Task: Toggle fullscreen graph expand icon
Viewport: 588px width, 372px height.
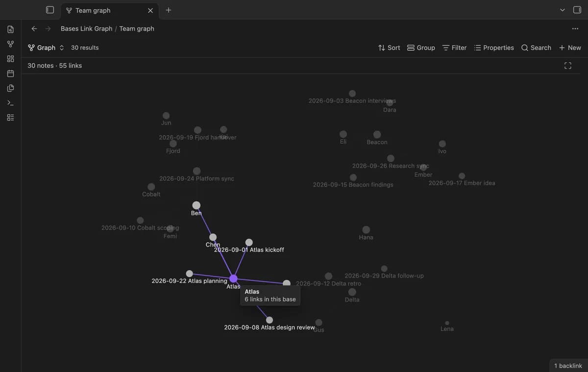Action: point(568,66)
